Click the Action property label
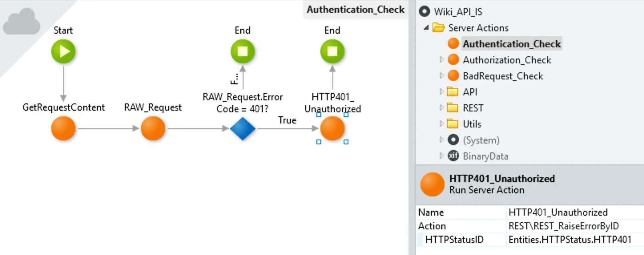Viewport: 644px width, 255px height. [432, 226]
